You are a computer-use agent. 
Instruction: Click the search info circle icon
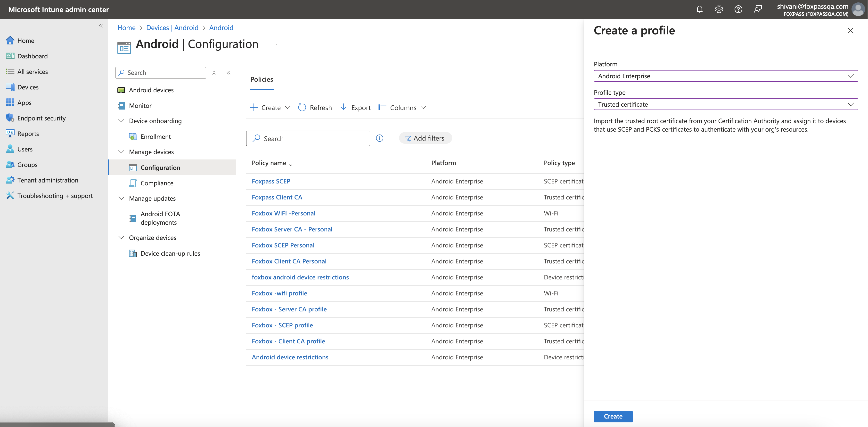379,138
